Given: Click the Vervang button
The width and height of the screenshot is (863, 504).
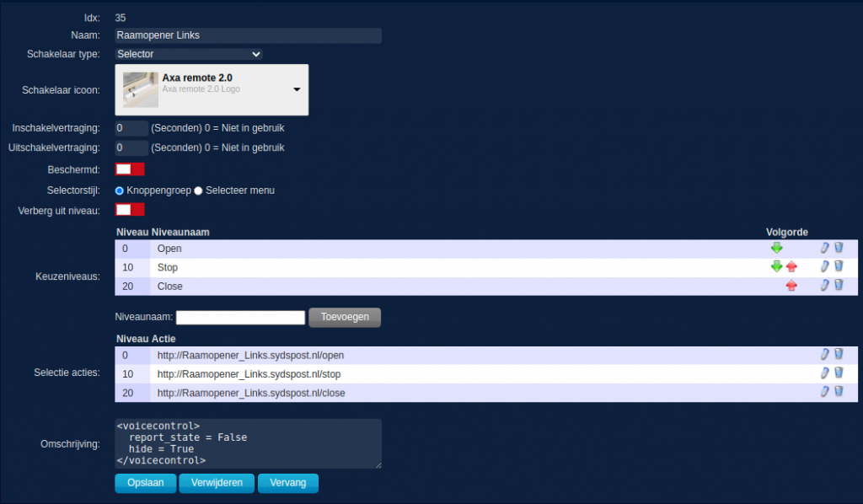Looking at the screenshot, I should tap(288, 483).
